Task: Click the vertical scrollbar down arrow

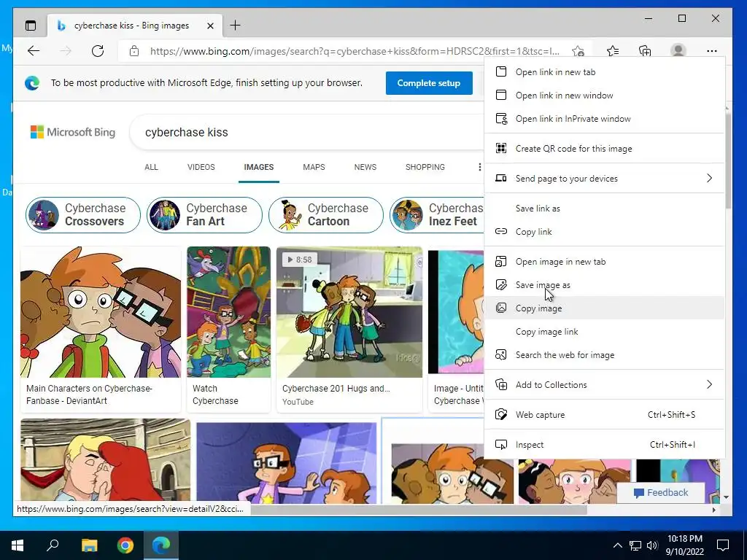Action: 726,497
